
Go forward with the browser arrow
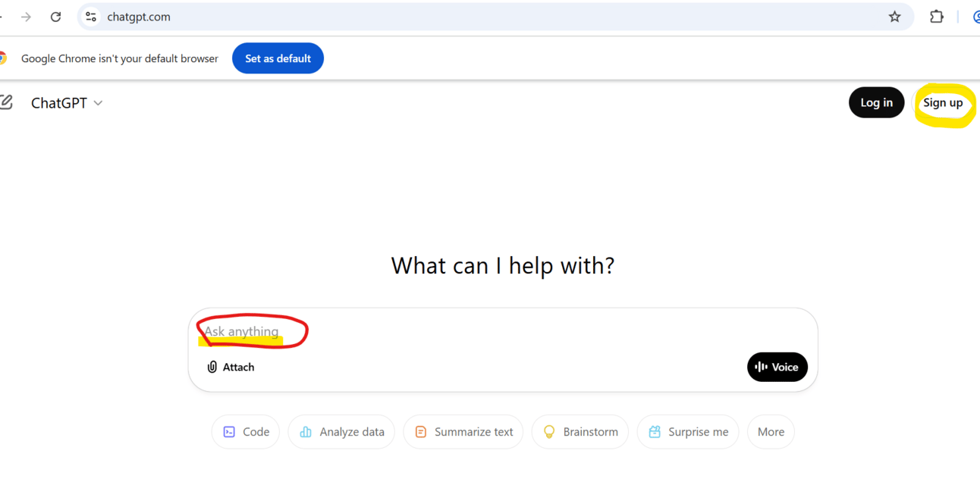(x=26, y=17)
